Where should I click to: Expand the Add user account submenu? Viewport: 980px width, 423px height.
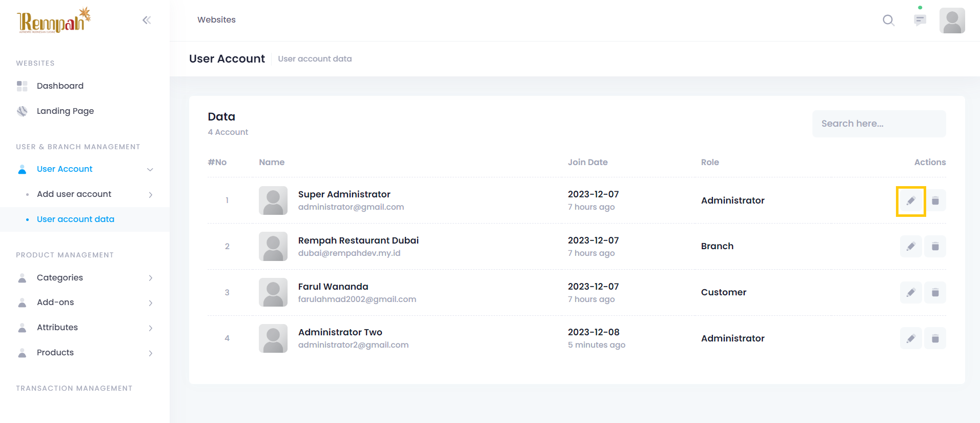(x=150, y=195)
